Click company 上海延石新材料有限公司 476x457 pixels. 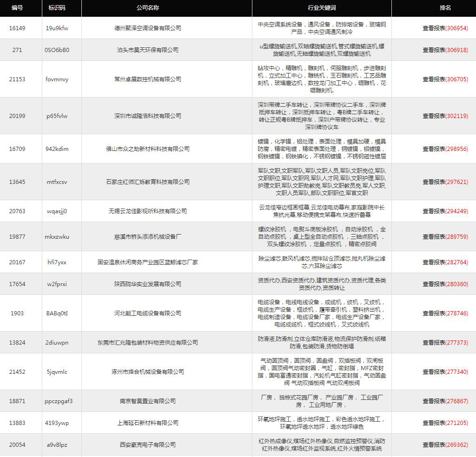(x=148, y=423)
